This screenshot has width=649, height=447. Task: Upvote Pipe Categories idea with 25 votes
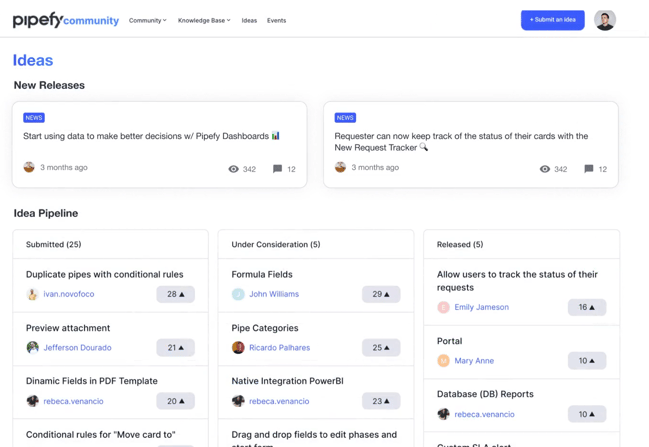coord(381,347)
